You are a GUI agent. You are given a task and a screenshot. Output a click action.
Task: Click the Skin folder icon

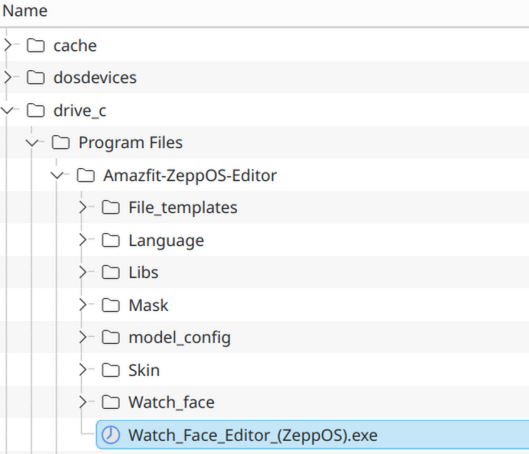point(111,370)
